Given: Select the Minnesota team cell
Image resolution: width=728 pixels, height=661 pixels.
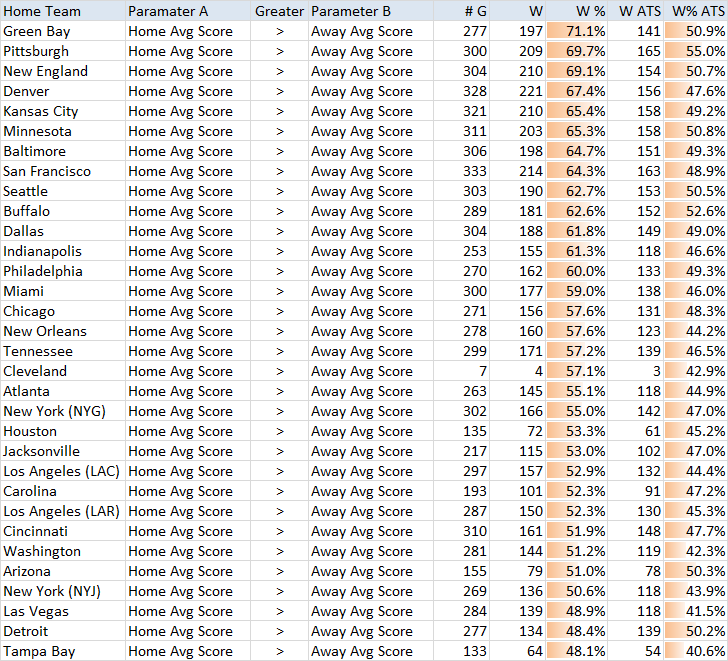Looking at the screenshot, I should [63, 131].
